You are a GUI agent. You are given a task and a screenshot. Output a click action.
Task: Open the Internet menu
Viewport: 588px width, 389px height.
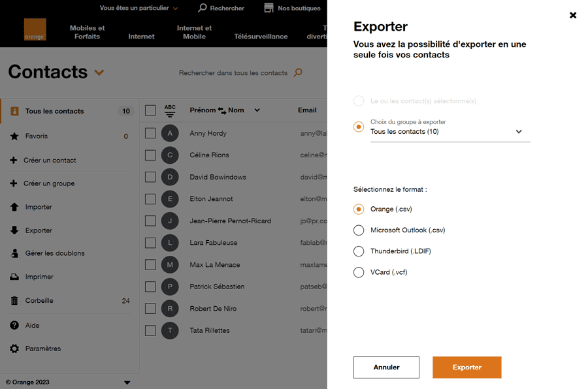pos(141,37)
